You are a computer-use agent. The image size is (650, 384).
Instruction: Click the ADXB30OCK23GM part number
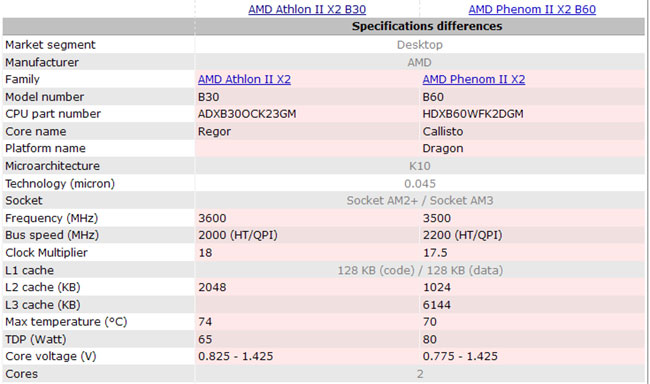coord(247,114)
